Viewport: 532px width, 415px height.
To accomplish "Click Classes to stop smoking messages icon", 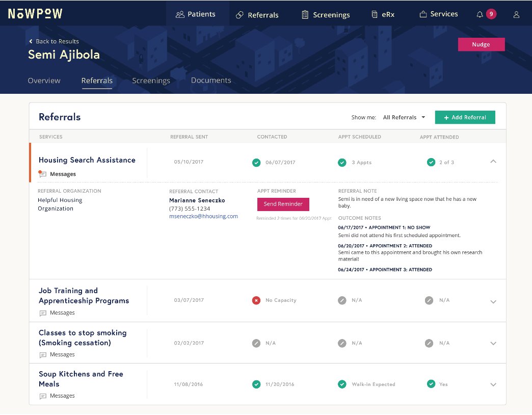I will coord(43,355).
